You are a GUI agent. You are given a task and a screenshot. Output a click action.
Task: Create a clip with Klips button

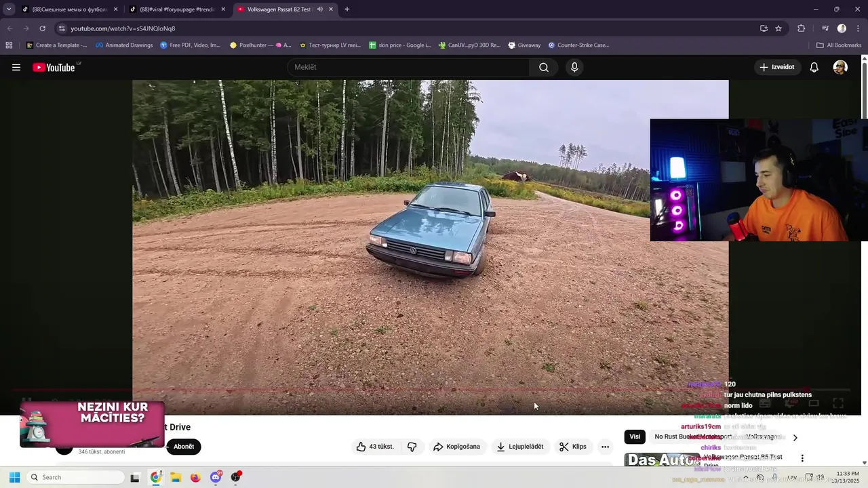(x=573, y=447)
